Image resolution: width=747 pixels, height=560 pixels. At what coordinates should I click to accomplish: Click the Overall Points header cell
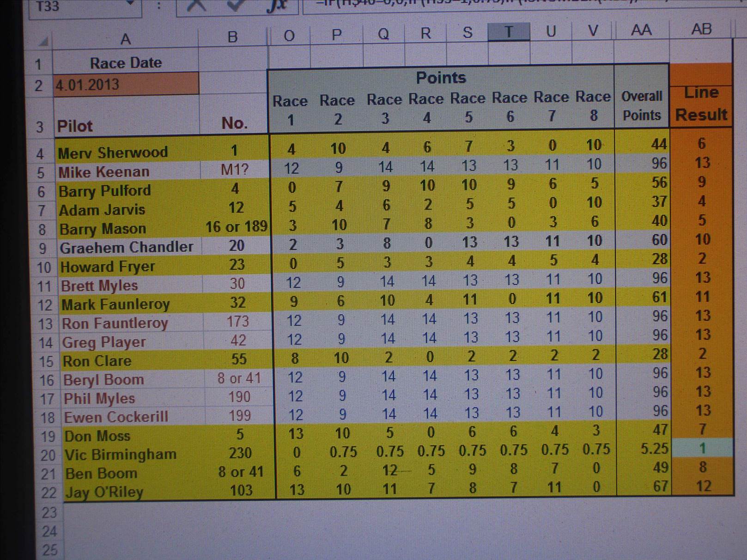[x=641, y=105]
